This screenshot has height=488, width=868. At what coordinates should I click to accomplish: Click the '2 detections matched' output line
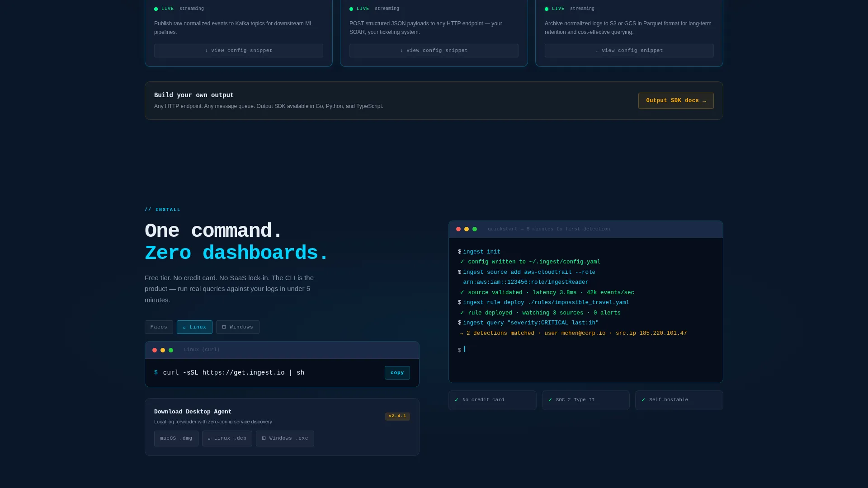pyautogui.click(x=573, y=333)
